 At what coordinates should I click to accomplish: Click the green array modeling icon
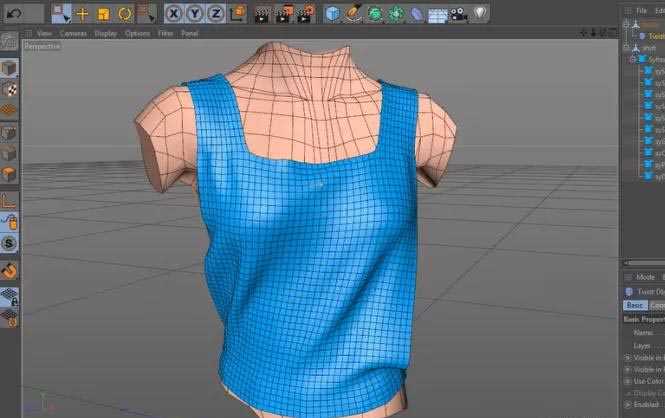pyautogui.click(x=396, y=14)
